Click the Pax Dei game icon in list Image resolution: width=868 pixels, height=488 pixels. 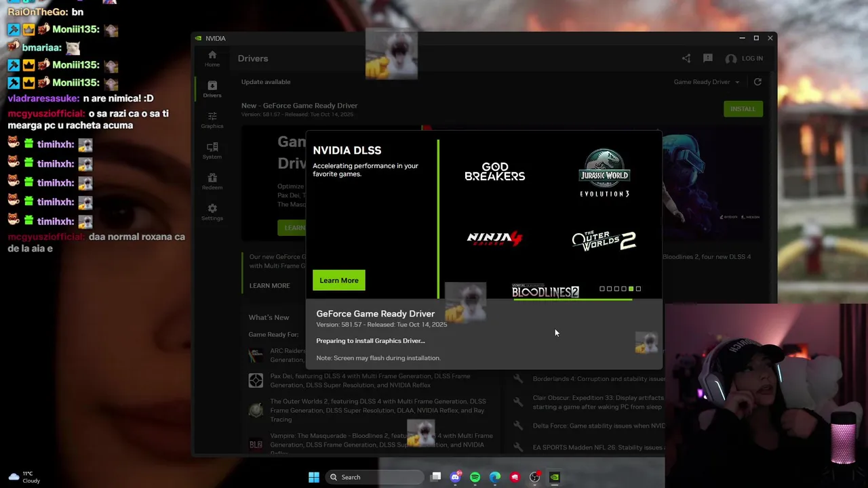pos(256,380)
